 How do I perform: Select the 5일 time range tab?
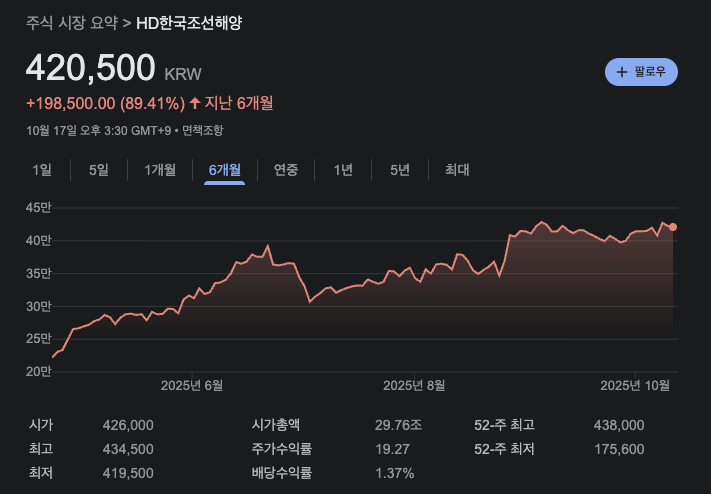click(x=99, y=170)
